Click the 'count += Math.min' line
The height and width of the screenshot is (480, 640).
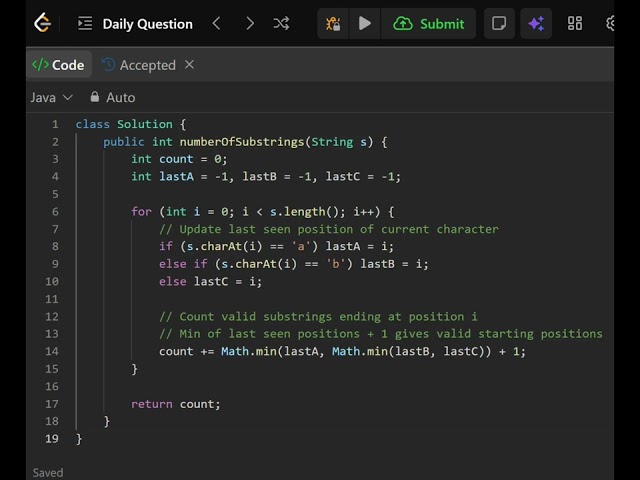(342, 351)
